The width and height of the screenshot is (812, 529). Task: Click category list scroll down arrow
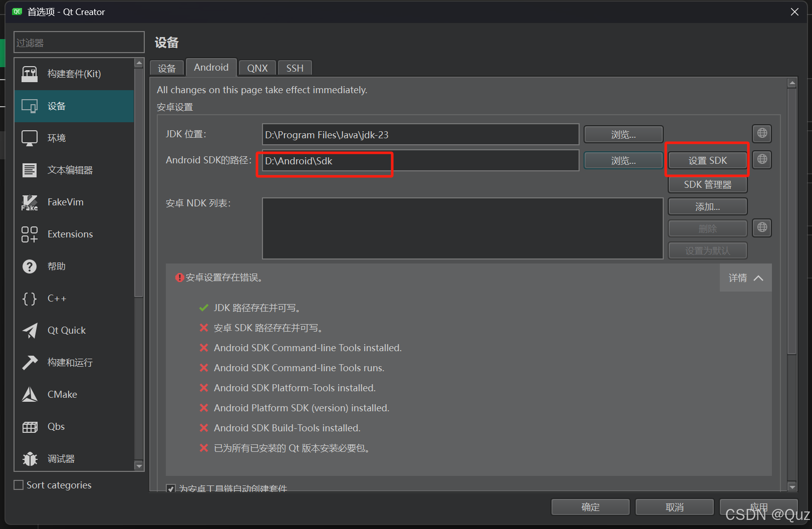(x=139, y=466)
